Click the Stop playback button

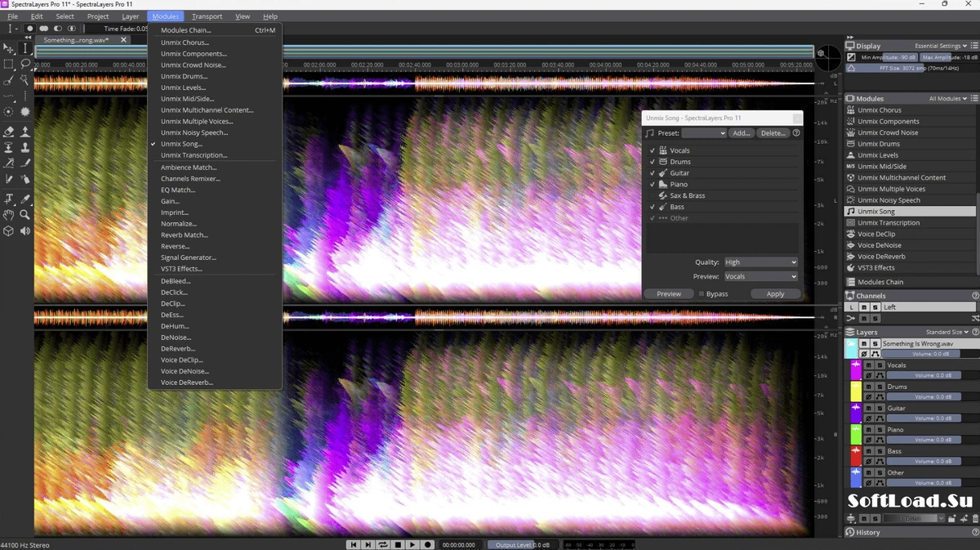pyautogui.click(x=398, y=545)
